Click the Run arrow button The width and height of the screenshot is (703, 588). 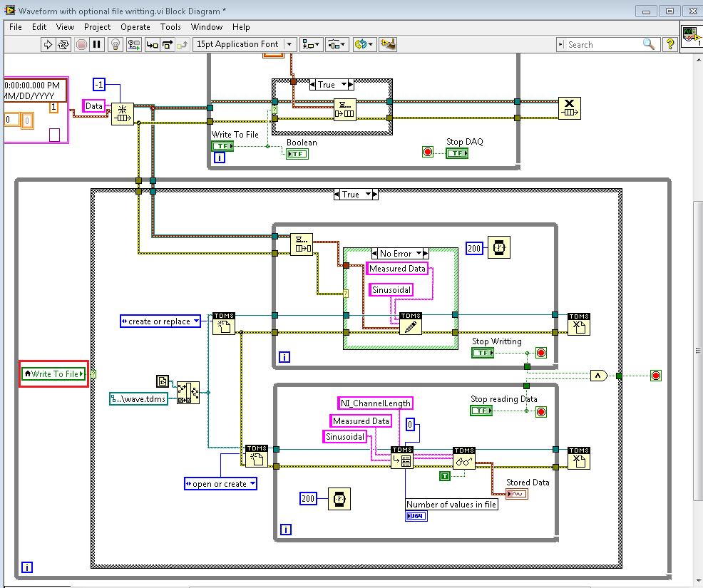tap(48, 44)
